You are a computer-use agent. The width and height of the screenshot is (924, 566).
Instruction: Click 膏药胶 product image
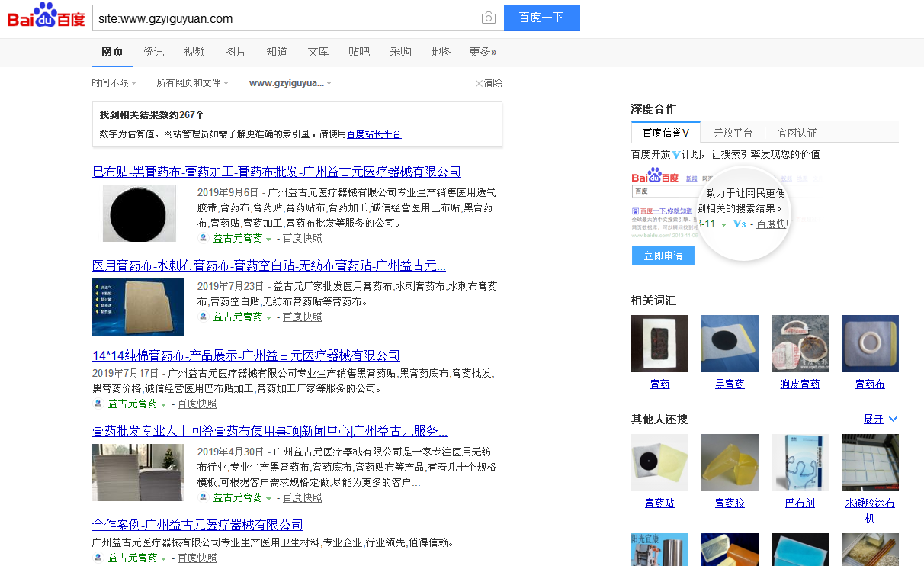(x=730, y=462)
